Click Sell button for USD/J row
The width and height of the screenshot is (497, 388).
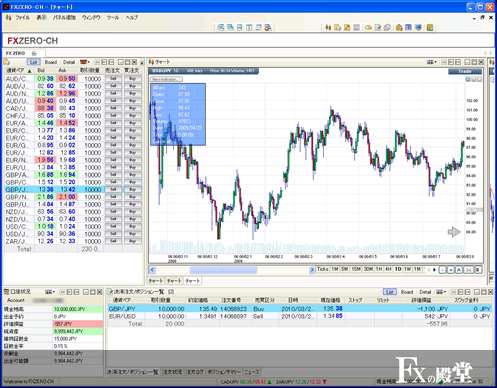point(113,234)
